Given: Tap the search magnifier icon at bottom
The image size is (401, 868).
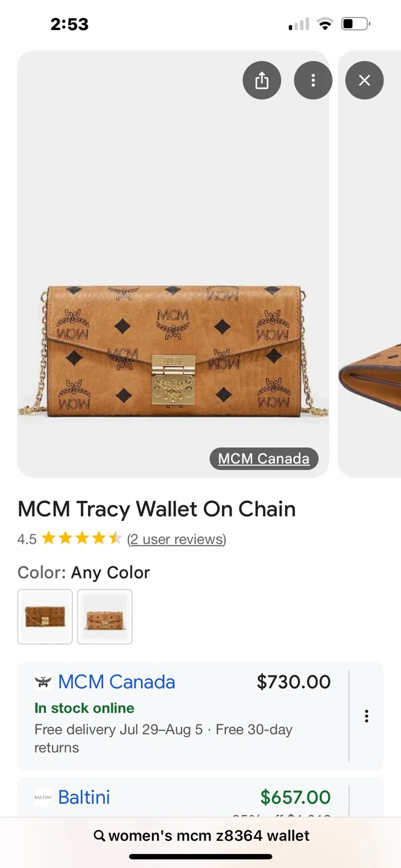Looking at the screenshot, I should pos(99,836).
